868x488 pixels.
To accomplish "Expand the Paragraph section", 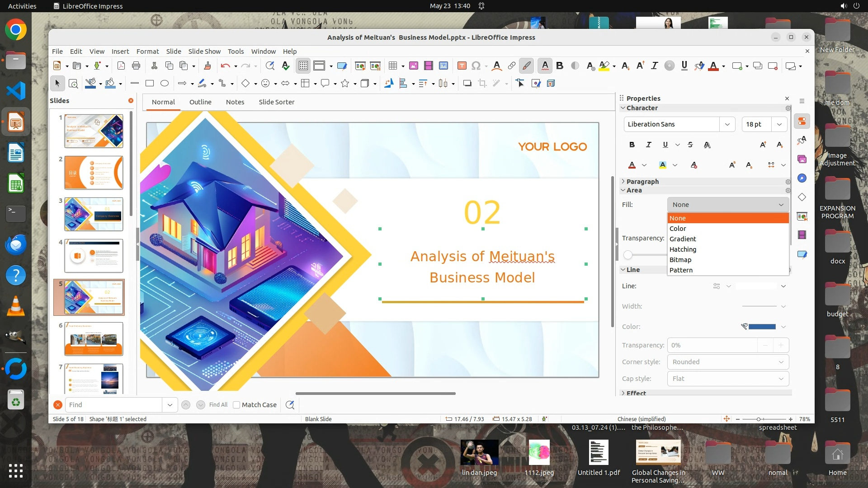I will point(642,181).
